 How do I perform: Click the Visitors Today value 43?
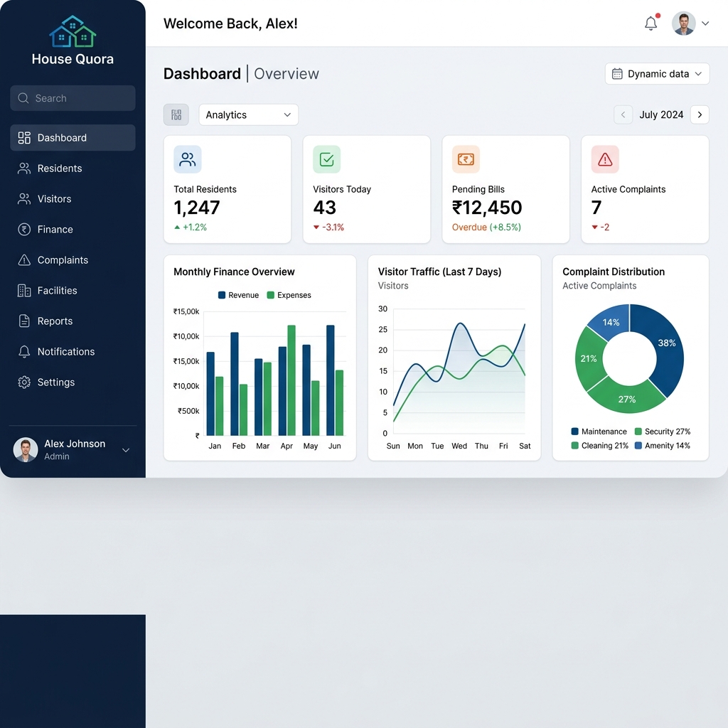coord(324,208)
